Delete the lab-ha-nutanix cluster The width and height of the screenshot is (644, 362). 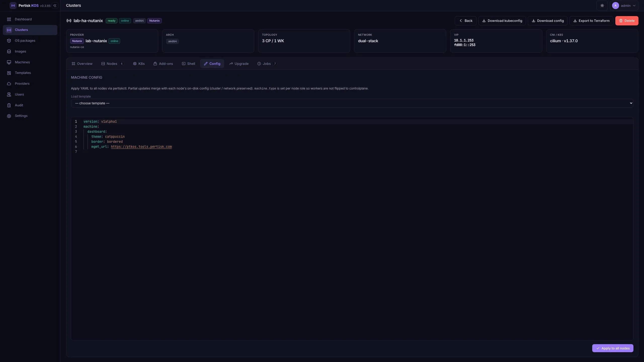[x=627, y=21]
